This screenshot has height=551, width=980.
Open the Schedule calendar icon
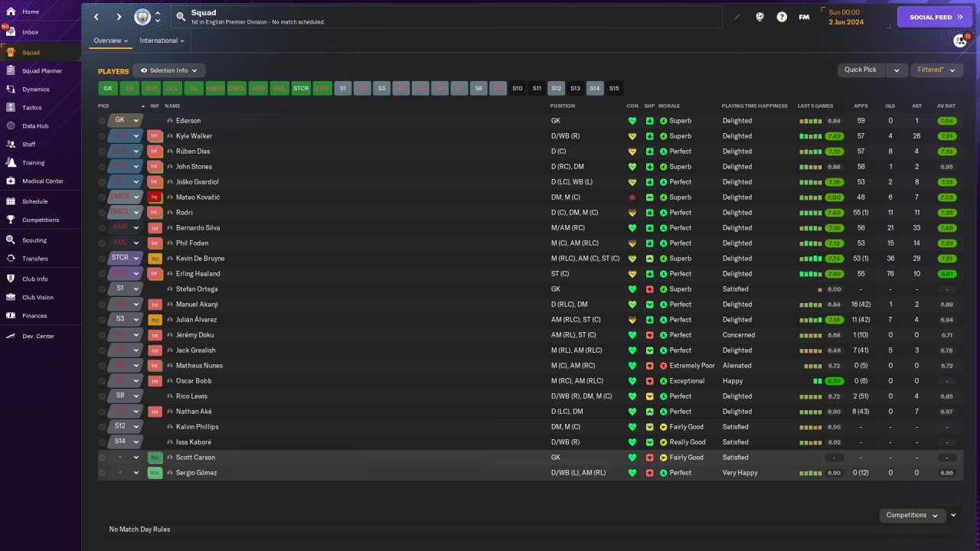click(11, 201)
